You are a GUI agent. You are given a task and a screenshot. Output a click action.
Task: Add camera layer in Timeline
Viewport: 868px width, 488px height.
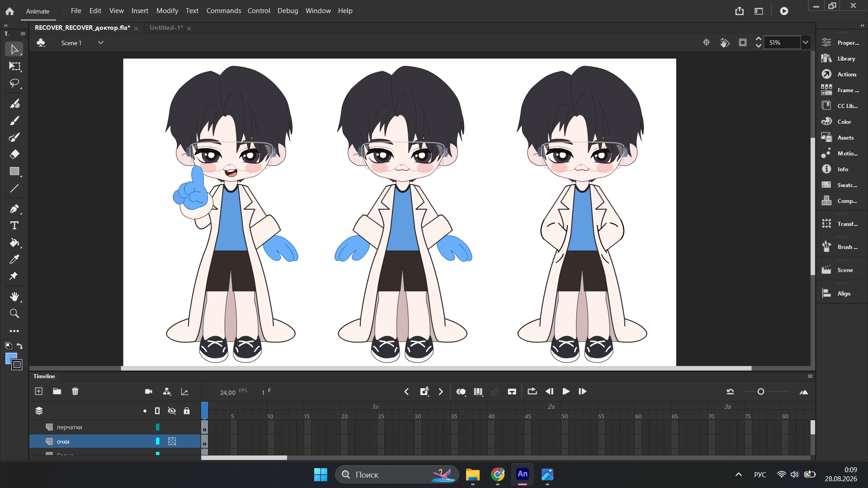(x=148, y=391)
